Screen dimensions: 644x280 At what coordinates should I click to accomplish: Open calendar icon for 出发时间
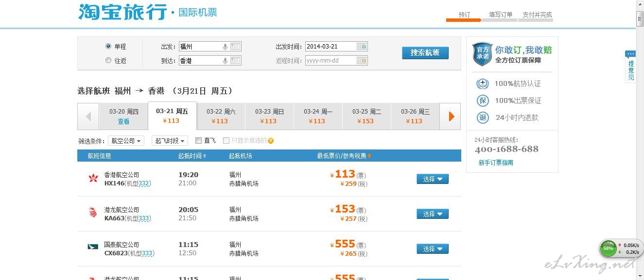pyautogui.click(x=362, y=47)
